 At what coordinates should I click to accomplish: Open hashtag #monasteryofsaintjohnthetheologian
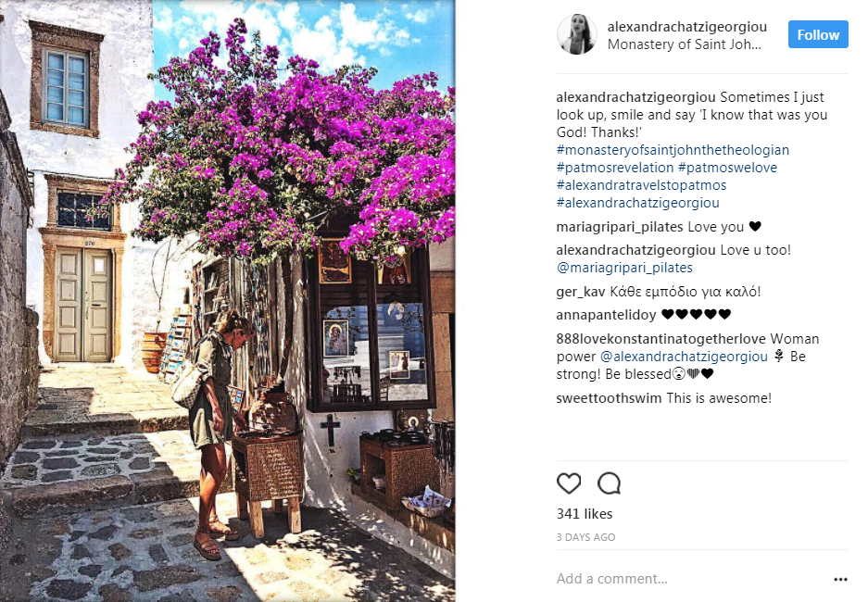673,150
